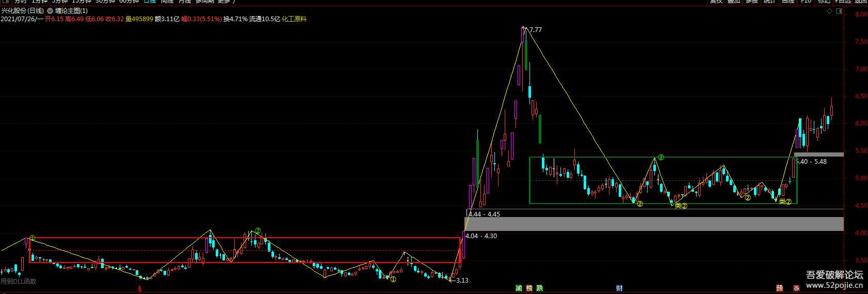Viewport: 868px width, 294px height.
Task: Click the 涨 event marker on the timeline
Action: (x=796, y=288)
